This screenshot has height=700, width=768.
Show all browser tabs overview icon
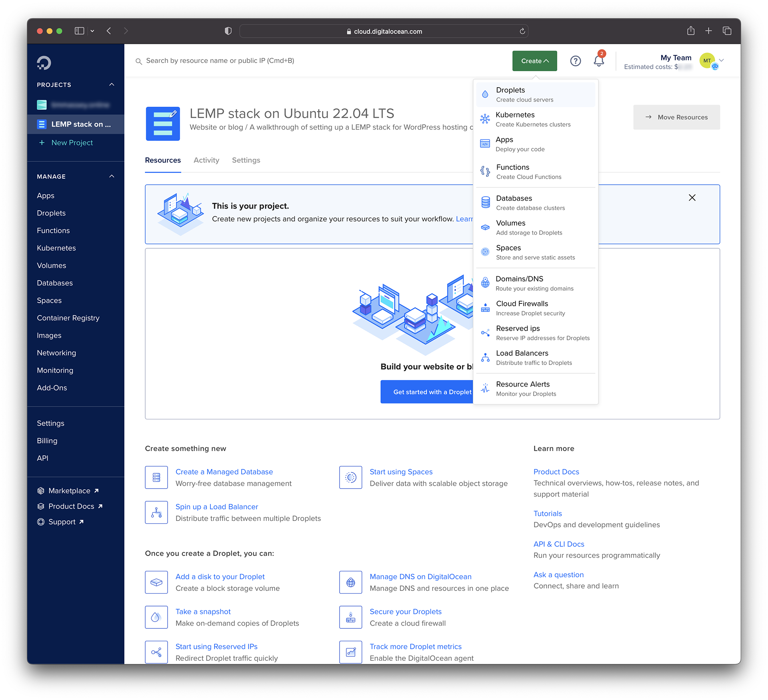pos(727,31)
